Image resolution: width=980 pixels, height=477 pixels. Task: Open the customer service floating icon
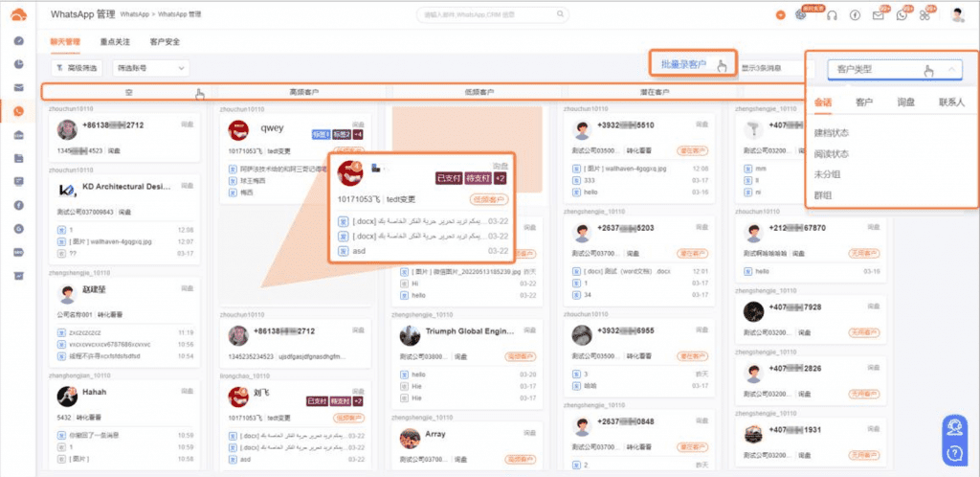coord(953,426)
